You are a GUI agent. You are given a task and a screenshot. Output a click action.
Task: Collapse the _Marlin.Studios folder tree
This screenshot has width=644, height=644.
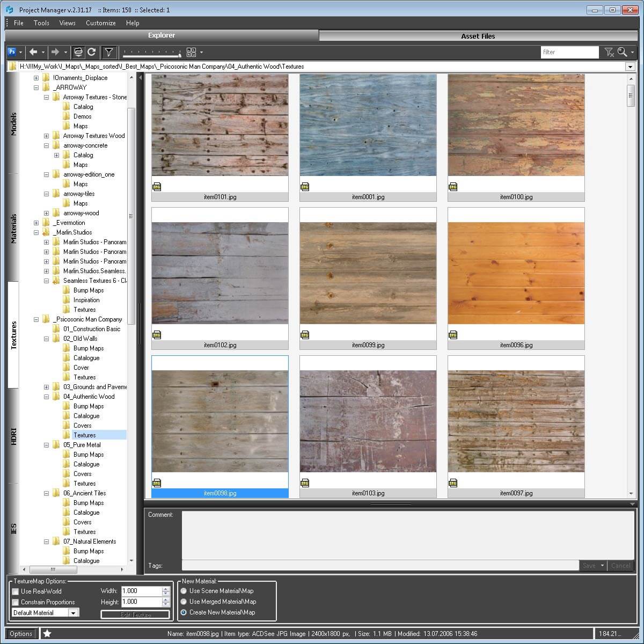click(x=36, y=232)
